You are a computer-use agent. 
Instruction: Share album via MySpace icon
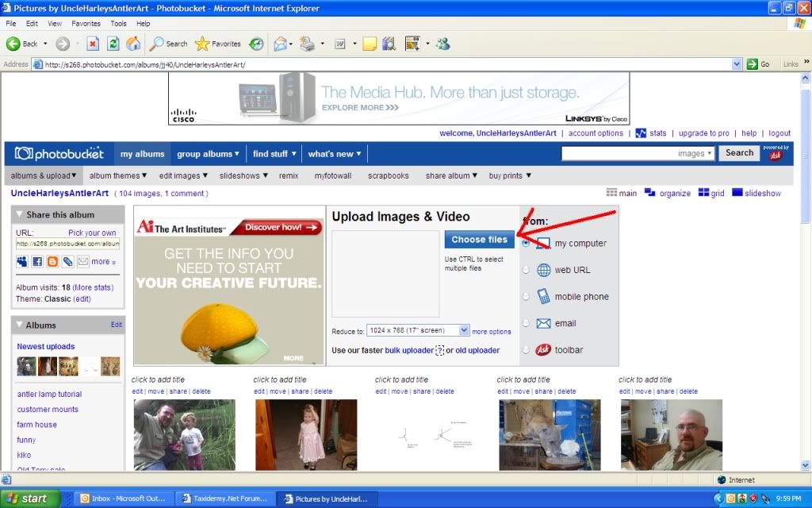(21, 262)
